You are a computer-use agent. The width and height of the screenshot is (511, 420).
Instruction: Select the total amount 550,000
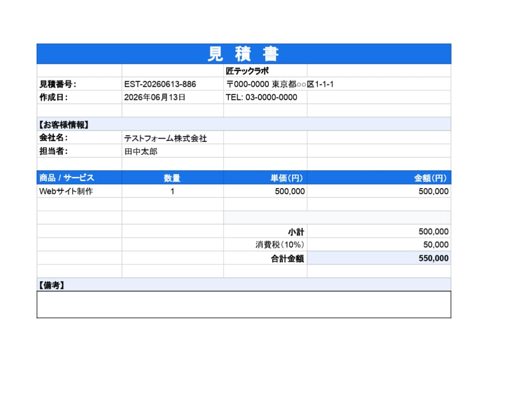click(434, 259)
